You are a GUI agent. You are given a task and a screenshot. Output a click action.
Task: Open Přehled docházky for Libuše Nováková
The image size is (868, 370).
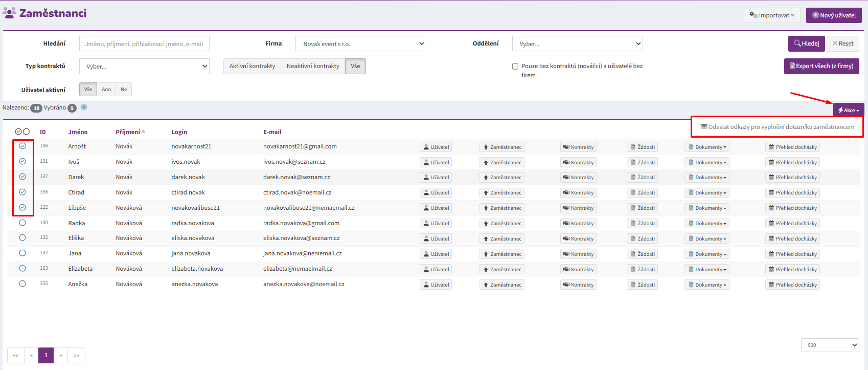[792, 208]
